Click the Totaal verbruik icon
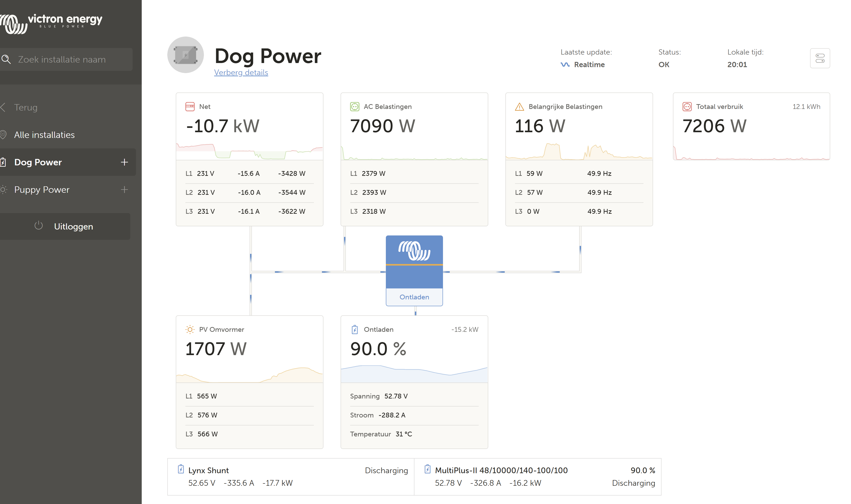851x504 pixels. (687, 107)
